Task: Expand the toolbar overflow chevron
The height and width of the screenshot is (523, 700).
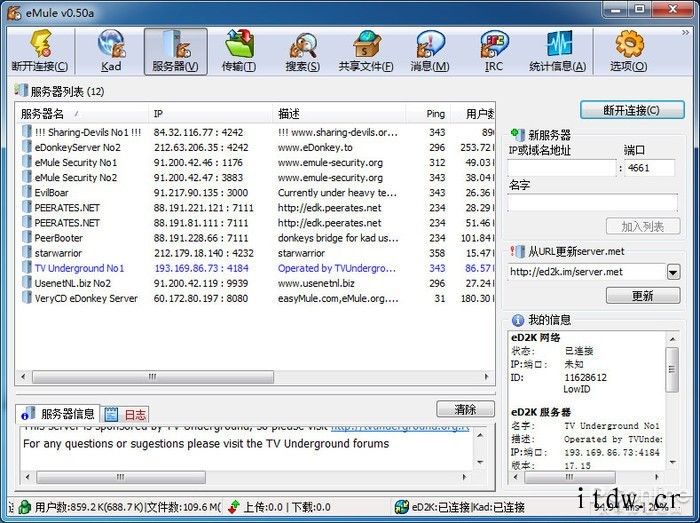Action: [x=685, y=33]
